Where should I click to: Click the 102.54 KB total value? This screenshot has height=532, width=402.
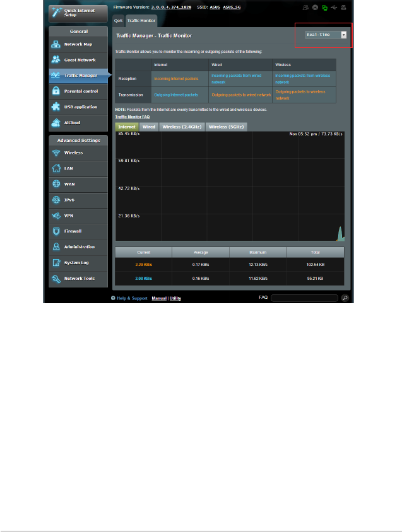[x=316, y=265]
